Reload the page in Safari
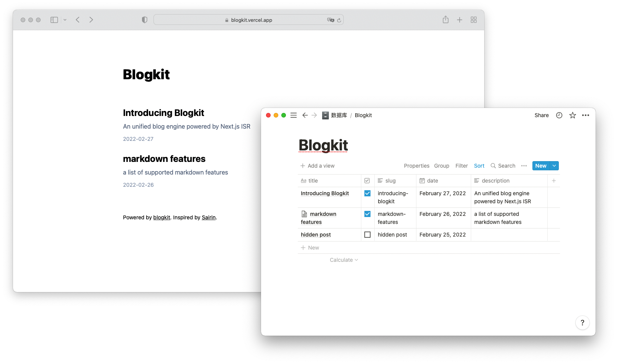The height and width of the screenshot is (364, 617). [x=339, y=20]
